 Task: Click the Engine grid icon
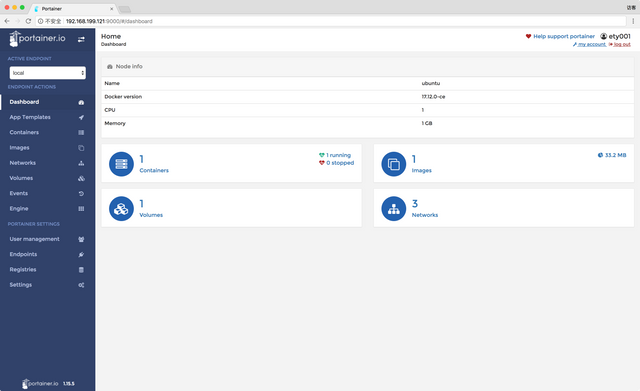(x=81, y=209)
